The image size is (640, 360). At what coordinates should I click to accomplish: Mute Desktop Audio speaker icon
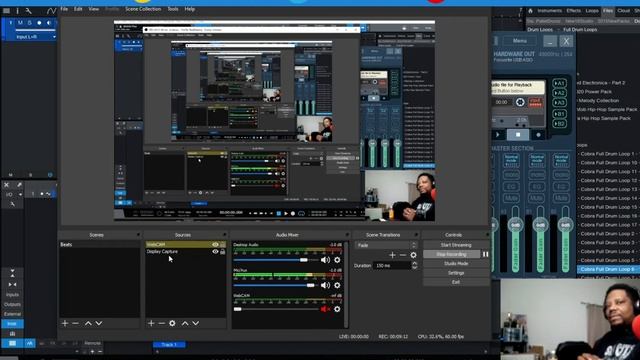(325, 260)
